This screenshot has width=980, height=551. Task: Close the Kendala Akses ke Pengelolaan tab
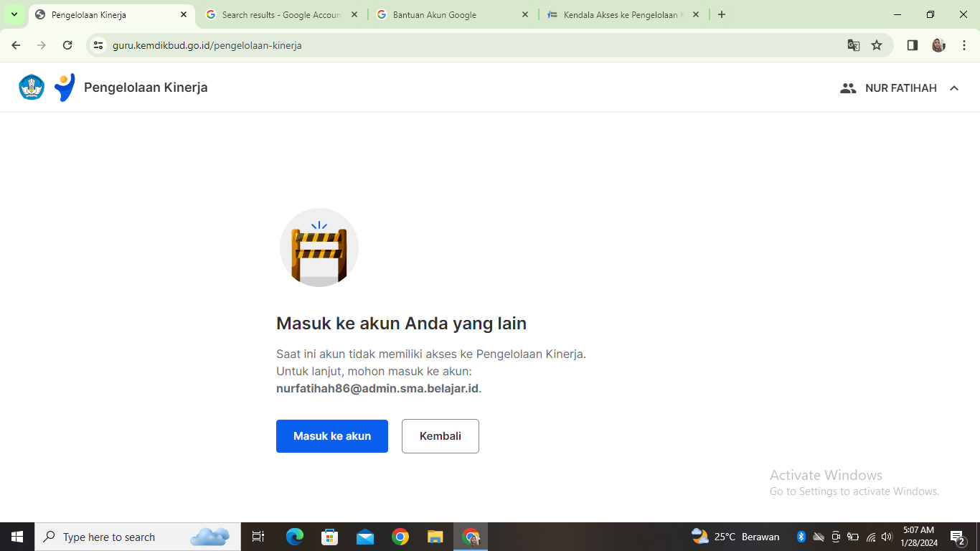pyautogui.click(x=695, y=14)
